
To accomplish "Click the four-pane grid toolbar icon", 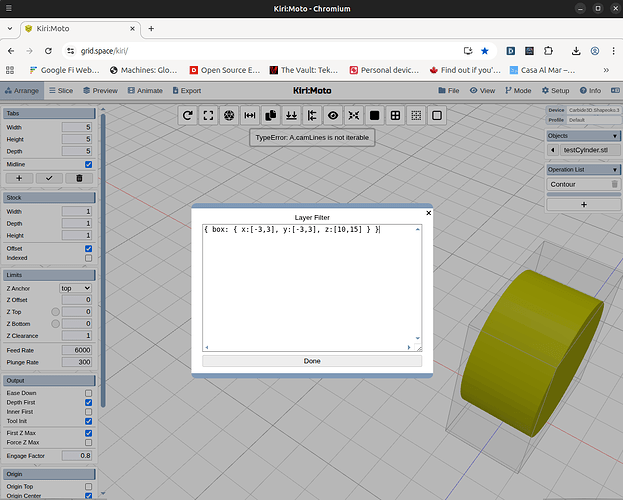I will [x=395, y=116].
